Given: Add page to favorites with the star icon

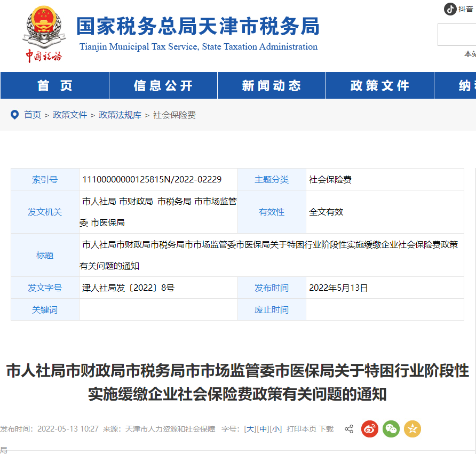Looking at the screenshot, I should click(411, 429).
